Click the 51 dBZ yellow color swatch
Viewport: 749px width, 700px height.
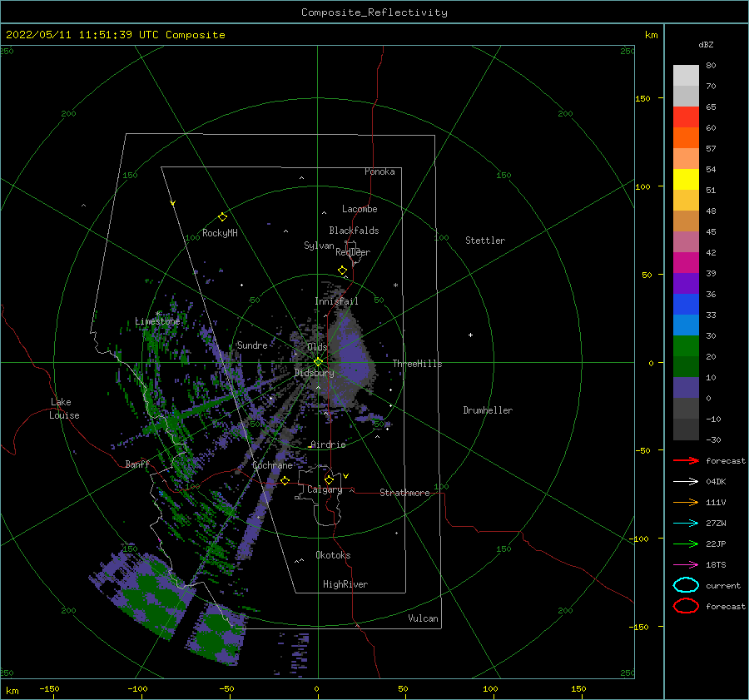686,180
